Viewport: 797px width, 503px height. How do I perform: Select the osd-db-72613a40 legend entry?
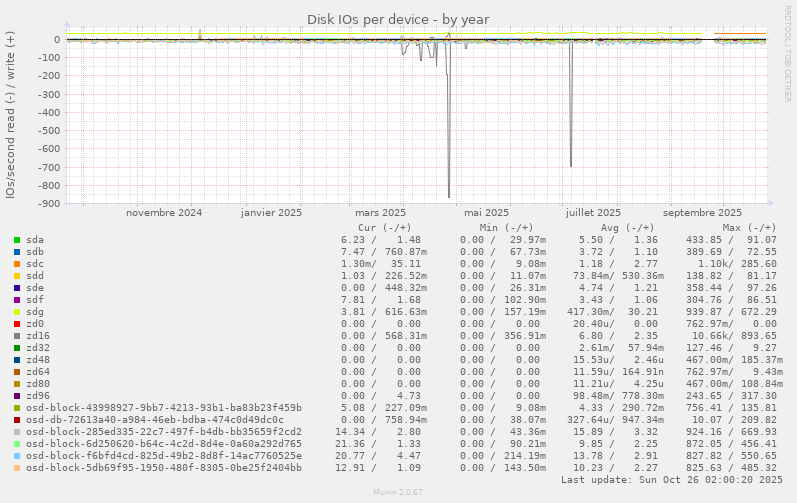coord(154,420)
